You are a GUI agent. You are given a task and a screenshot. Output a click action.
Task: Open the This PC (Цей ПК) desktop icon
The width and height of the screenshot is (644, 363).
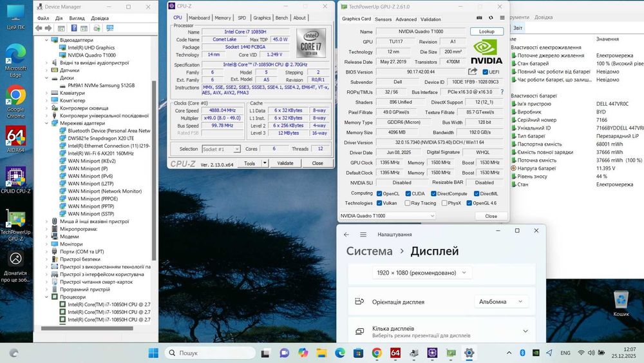(x=15, y=17)
